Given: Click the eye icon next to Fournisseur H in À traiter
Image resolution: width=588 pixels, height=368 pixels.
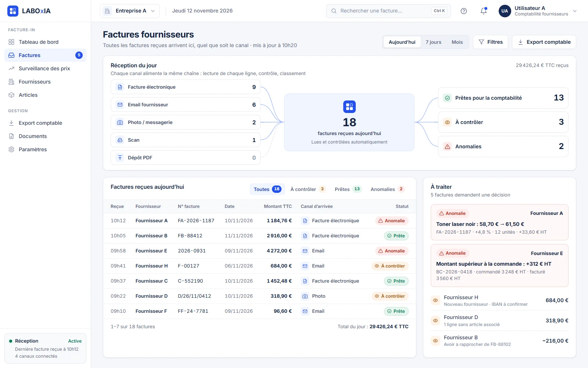Looking at the screenshot, I should coord(435,300).
